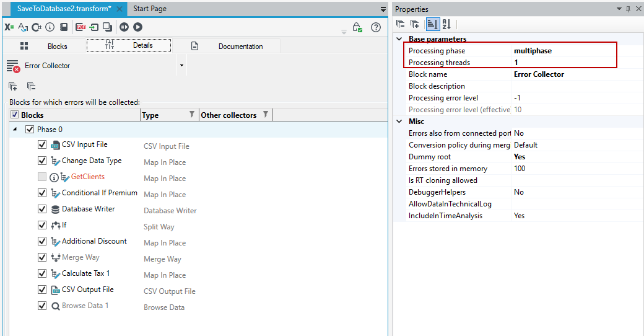Pin the Properties panel with pushpin icon
The height and width of the screenshot is (336, 644).
click(628, 9)
